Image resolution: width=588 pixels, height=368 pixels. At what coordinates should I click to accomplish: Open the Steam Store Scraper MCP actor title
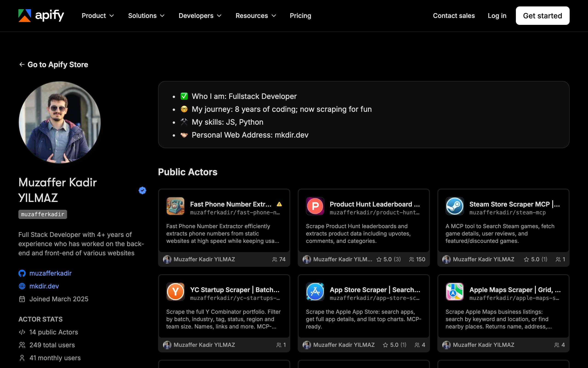click(515, 204)
